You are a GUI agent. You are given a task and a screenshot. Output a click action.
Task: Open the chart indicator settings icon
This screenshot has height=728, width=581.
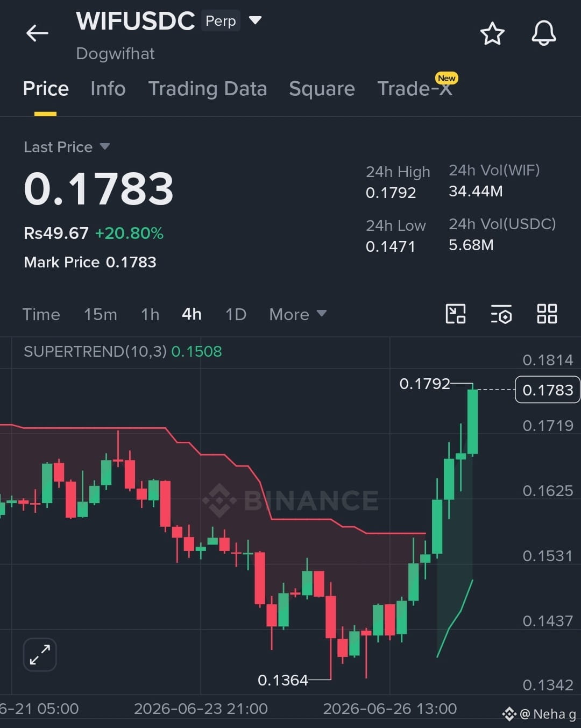[x=501, y=314]
